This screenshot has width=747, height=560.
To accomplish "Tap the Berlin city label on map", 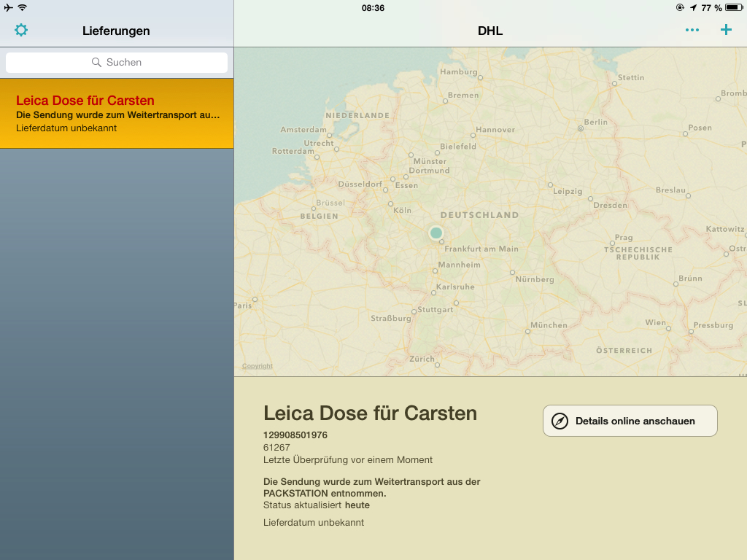I will pos(595,122).
